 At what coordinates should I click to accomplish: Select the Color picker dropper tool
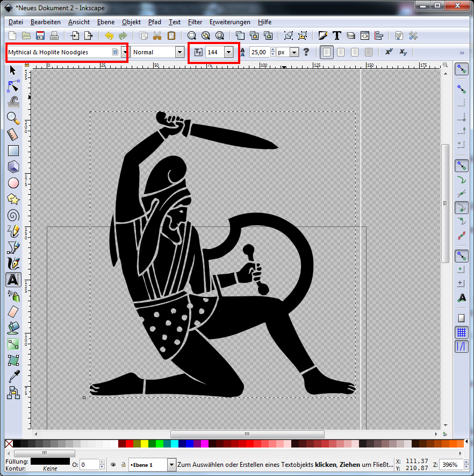coord(13,376)
